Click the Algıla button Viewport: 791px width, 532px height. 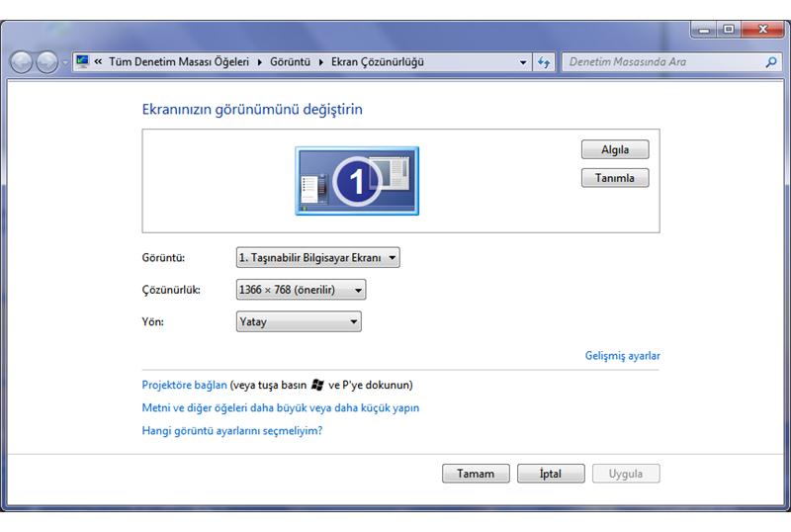tap(615, 149)
